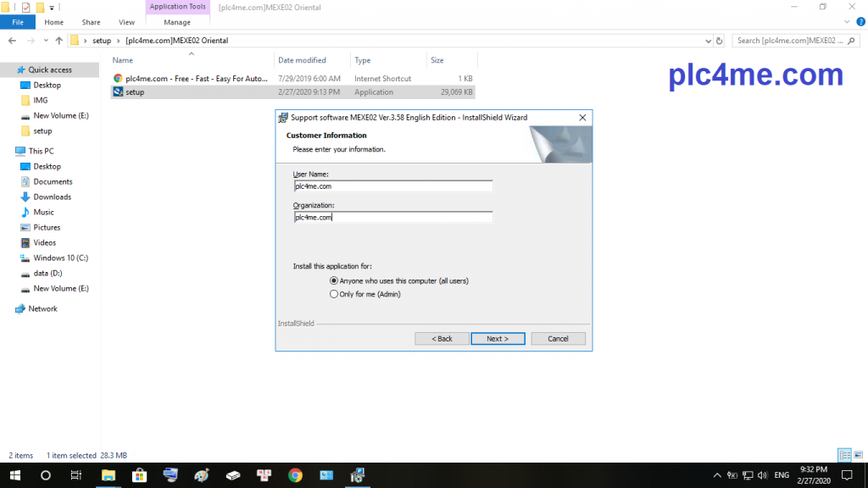Click the Task View icon in taskbar
868x488 pixels.
click(76, 475)
